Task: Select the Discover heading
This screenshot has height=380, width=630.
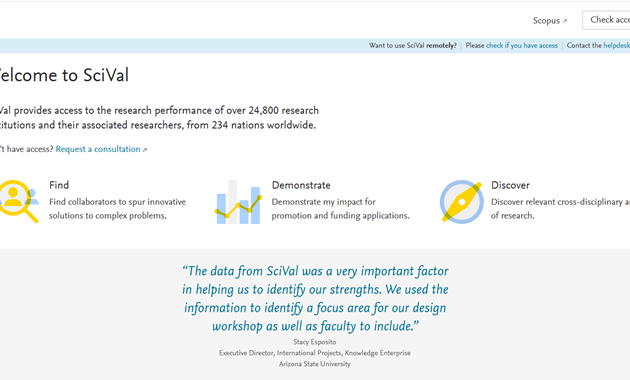Action: click(x=510, y=185)
